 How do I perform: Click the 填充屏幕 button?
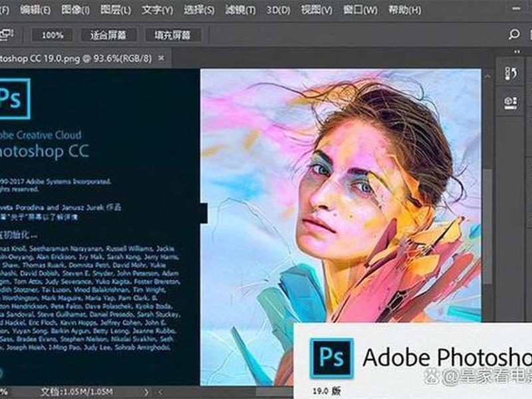[x=173, y=35]
